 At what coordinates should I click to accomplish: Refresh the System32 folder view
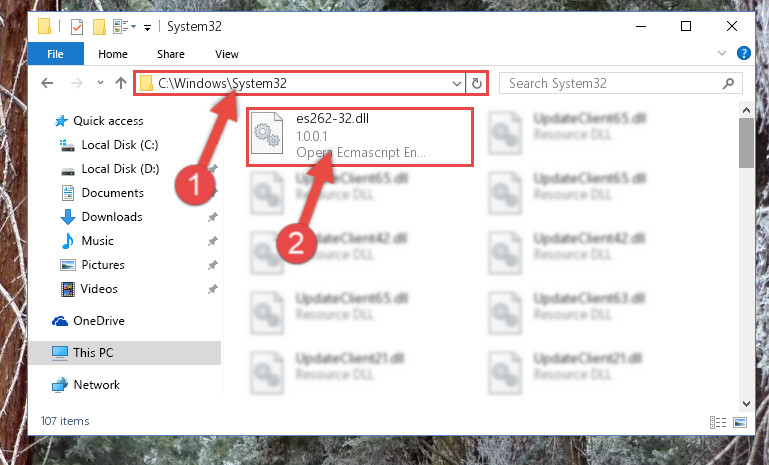point(477,83)
